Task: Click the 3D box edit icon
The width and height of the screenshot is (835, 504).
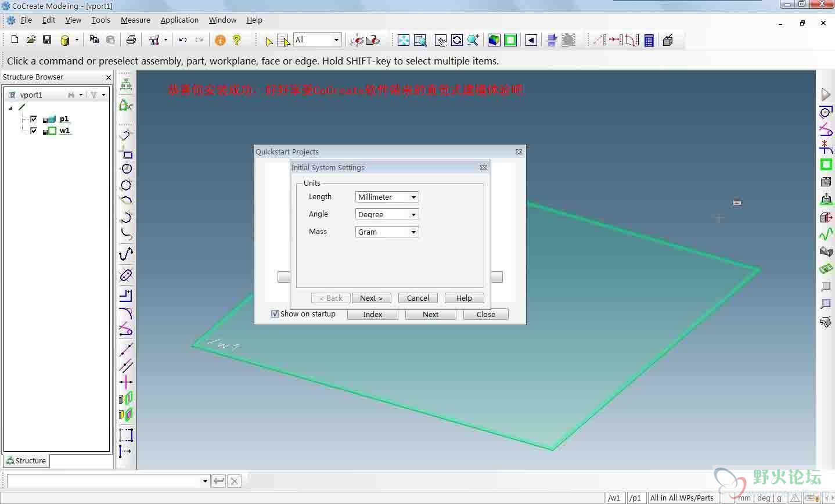Action: pyautogui.click(x=668, y=40)
